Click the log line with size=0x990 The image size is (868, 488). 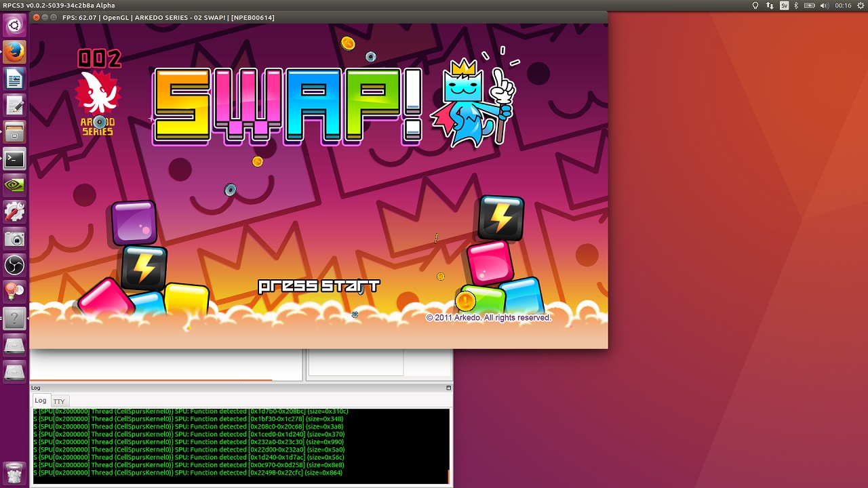[x=189, y=442]
